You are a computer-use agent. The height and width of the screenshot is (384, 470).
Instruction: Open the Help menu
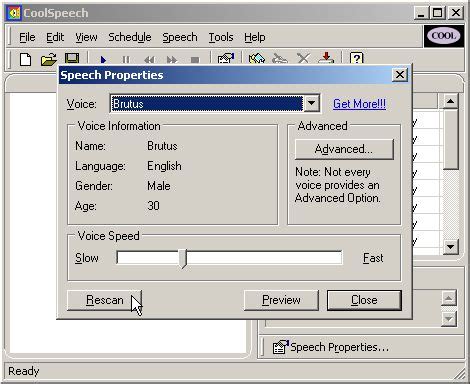coord(255,37)
